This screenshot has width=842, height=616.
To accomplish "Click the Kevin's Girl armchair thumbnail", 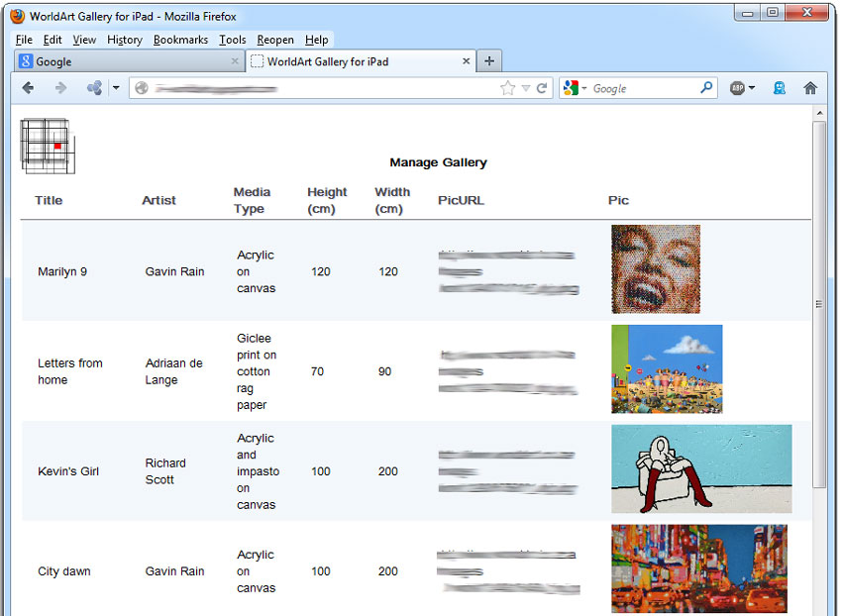I will tap(701, 468).
